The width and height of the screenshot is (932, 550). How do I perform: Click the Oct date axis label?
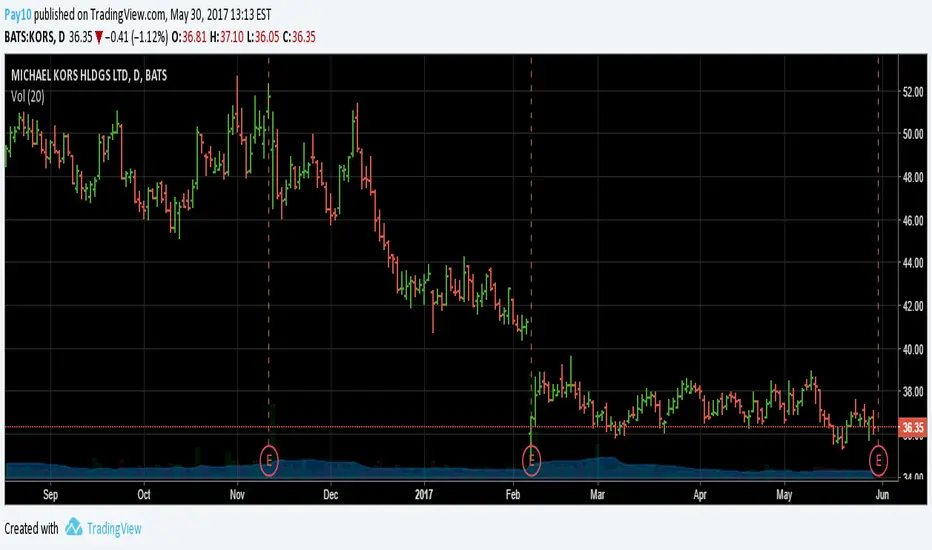[x=144, y=495]
